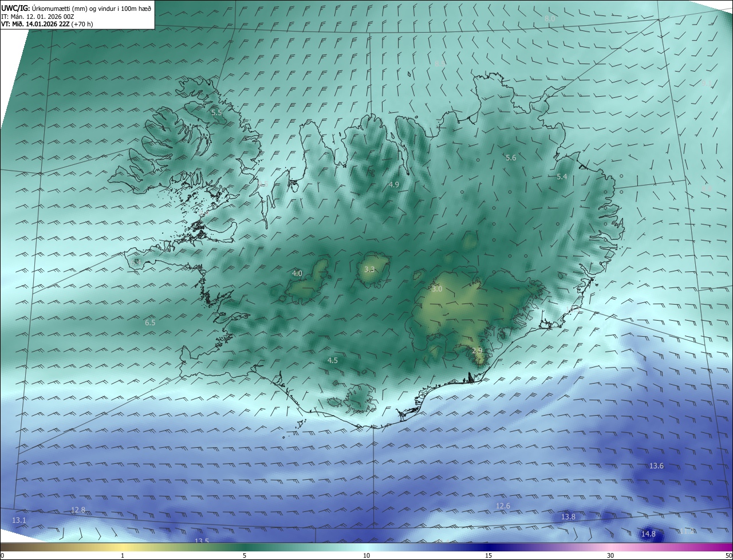Click the 5.4 value near the east coast
Screen dimensions: 733x560
pyautogui.click(x=562, y=177)
